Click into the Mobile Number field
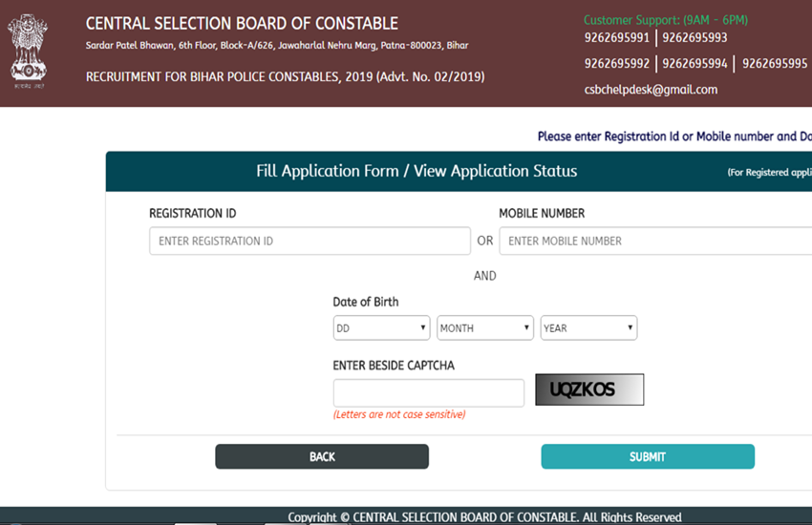Image resolution: width=812 pixels, height=525 pixels. 654,241
